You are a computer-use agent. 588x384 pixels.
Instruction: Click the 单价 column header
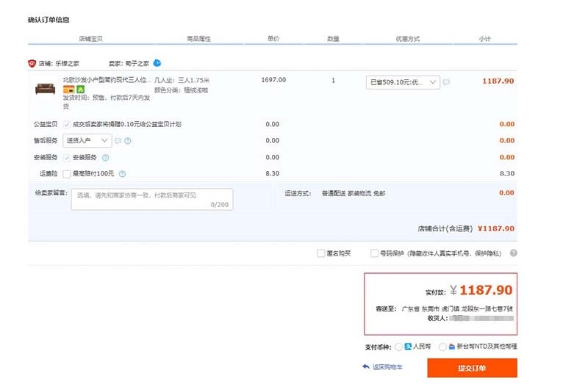point(273,39)
